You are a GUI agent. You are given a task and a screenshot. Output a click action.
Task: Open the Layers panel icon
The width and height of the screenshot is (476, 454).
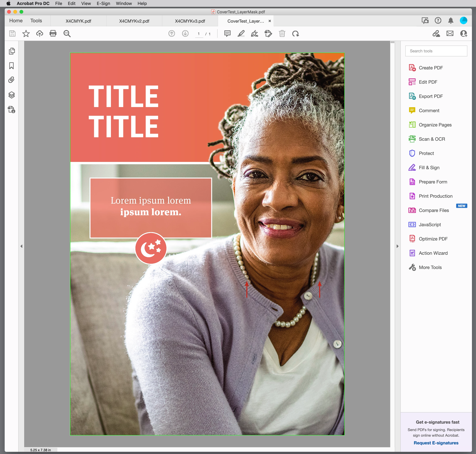click(x=11, y=95)
